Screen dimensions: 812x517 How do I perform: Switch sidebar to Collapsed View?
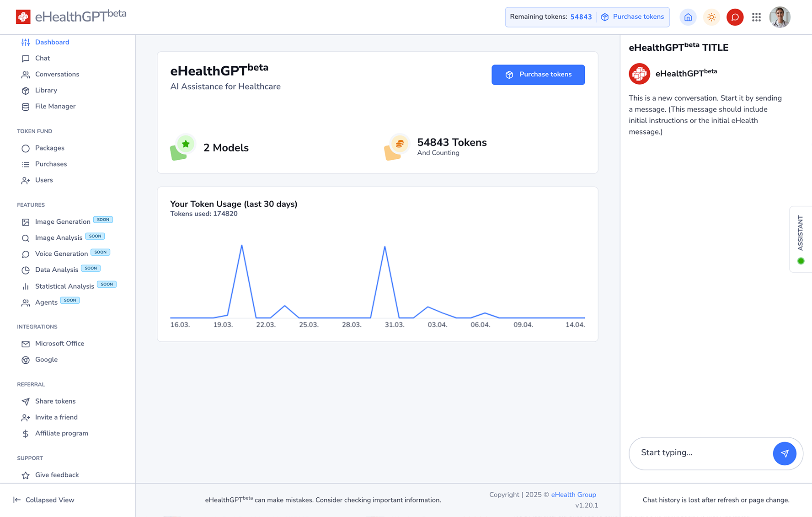(44, 500)
